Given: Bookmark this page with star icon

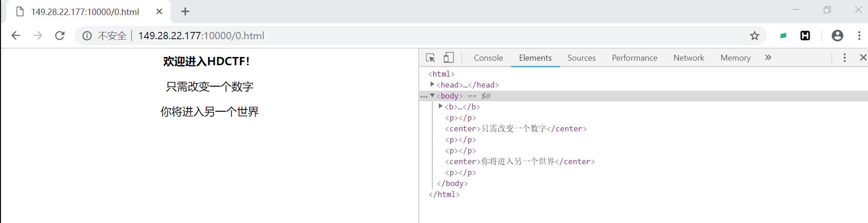Looking at the screenshot, I should tap(755, 36).
